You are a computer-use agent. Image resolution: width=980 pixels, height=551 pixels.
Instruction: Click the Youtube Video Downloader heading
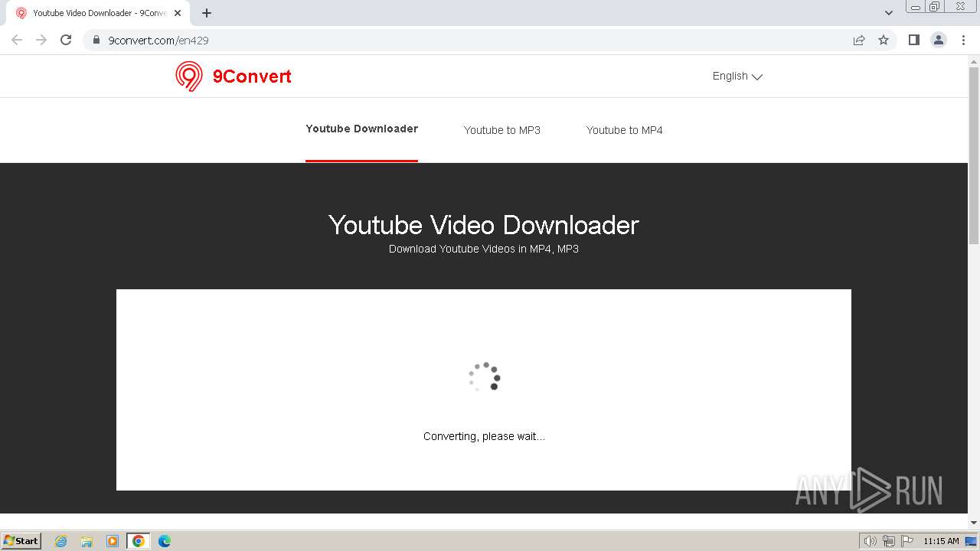pyautogui.click(x=484, y=225)
